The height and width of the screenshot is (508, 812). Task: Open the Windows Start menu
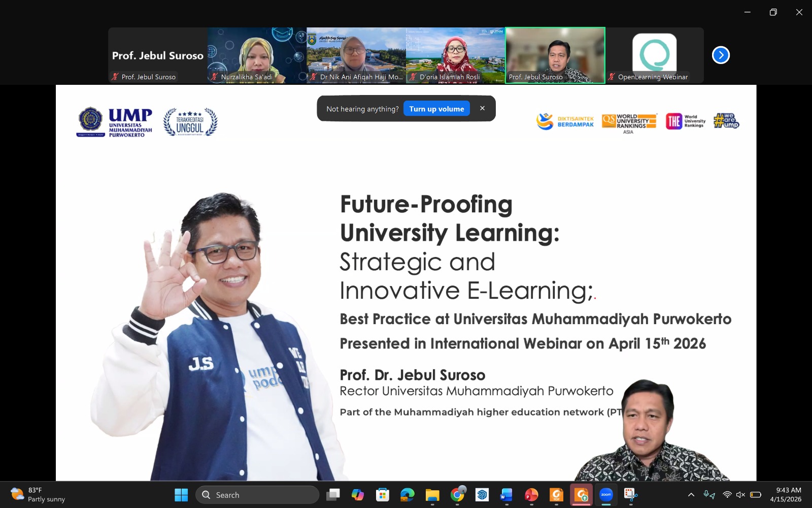click(x=181, y=494)
